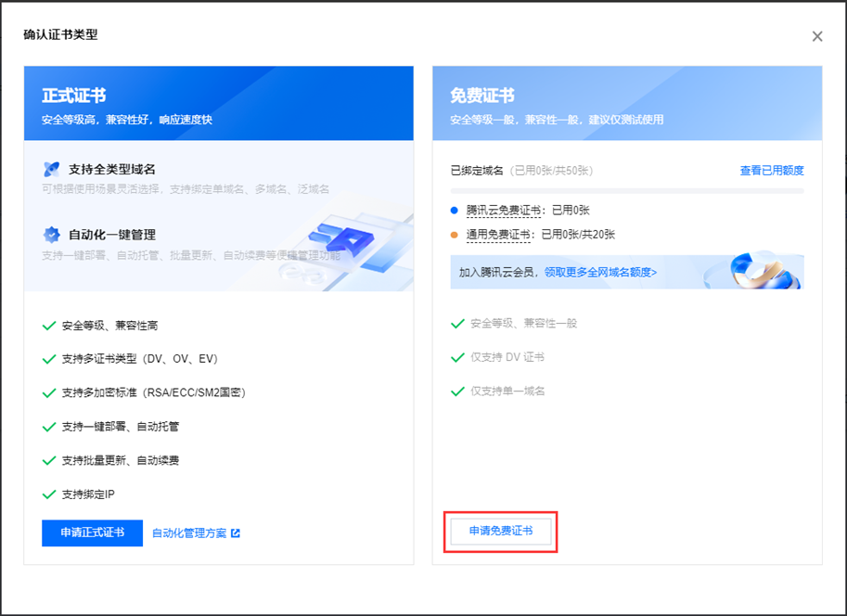Click the 正式证书 header title
Image resolution: width=847 pixels, height=616 pixels.
[x=74, y=96]
